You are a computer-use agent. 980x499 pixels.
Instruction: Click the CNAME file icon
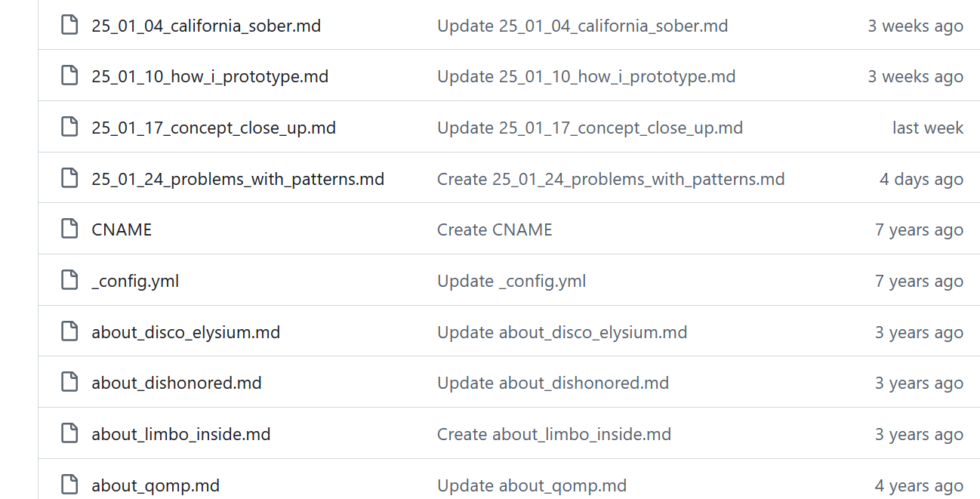(69, 229)
